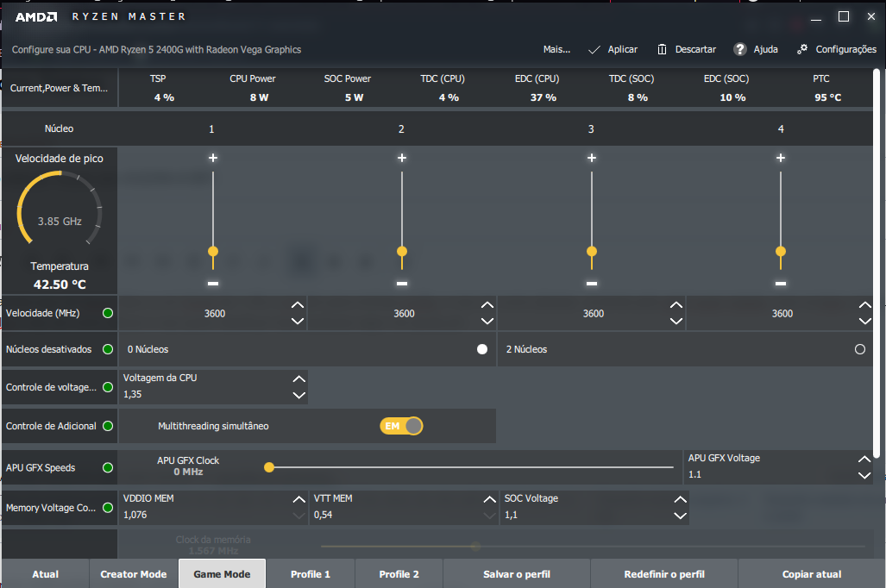Click the minus icon below core 4 slider
Viewport: 886px width, 588px height.
click(x=781, y=284)
